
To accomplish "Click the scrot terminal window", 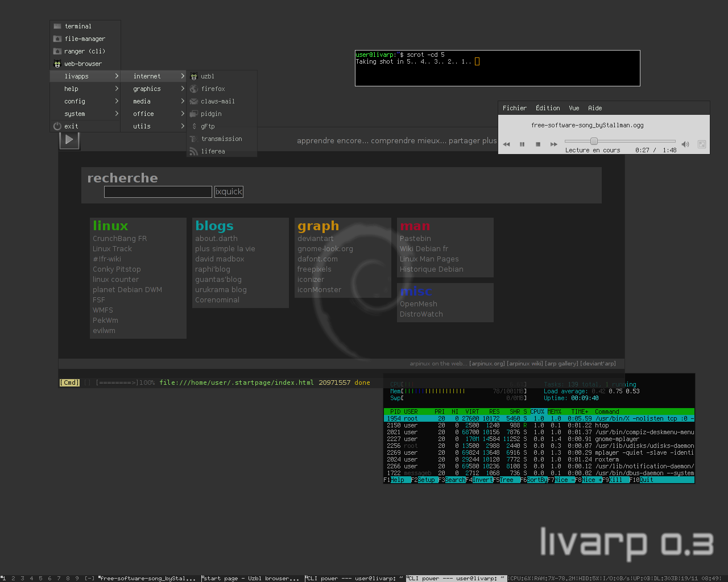I will 498,68.
